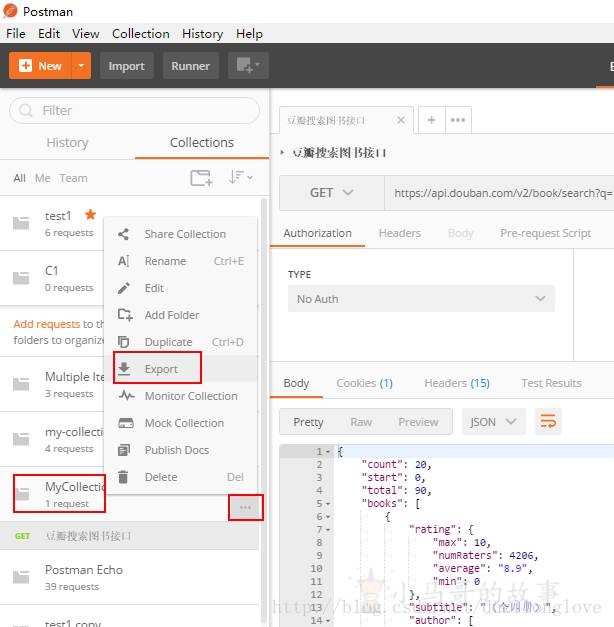
Task: Choose Delete from the context menu
Action: tap(181, 477)
